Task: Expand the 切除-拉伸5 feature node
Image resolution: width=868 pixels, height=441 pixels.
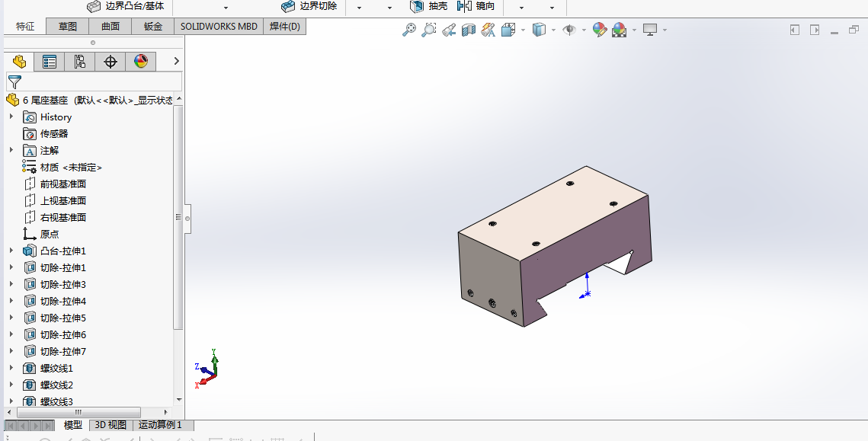Action: click(x=11, y=318)
